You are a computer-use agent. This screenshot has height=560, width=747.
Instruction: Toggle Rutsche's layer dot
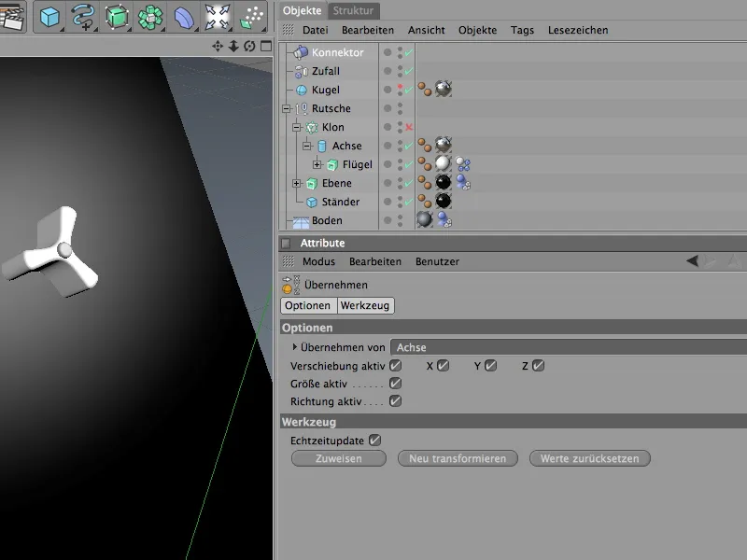(x=388, y=108)
